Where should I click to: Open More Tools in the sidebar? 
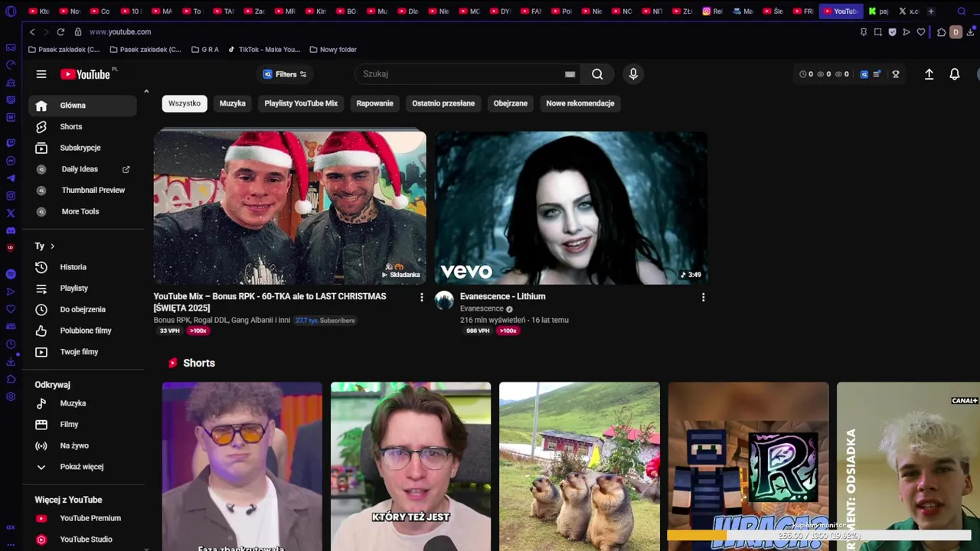click(x=83, y=211)
